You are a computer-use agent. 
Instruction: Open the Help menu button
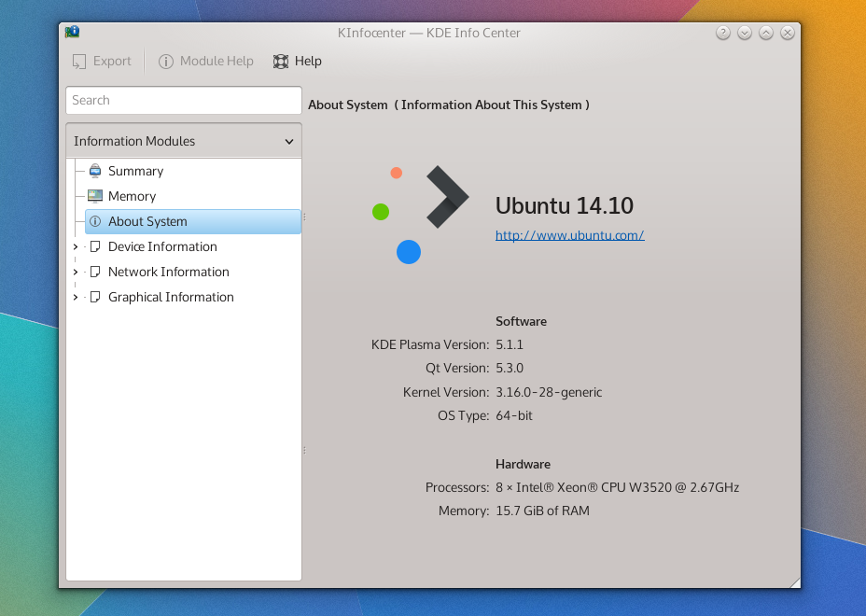[x=297, y=62]
